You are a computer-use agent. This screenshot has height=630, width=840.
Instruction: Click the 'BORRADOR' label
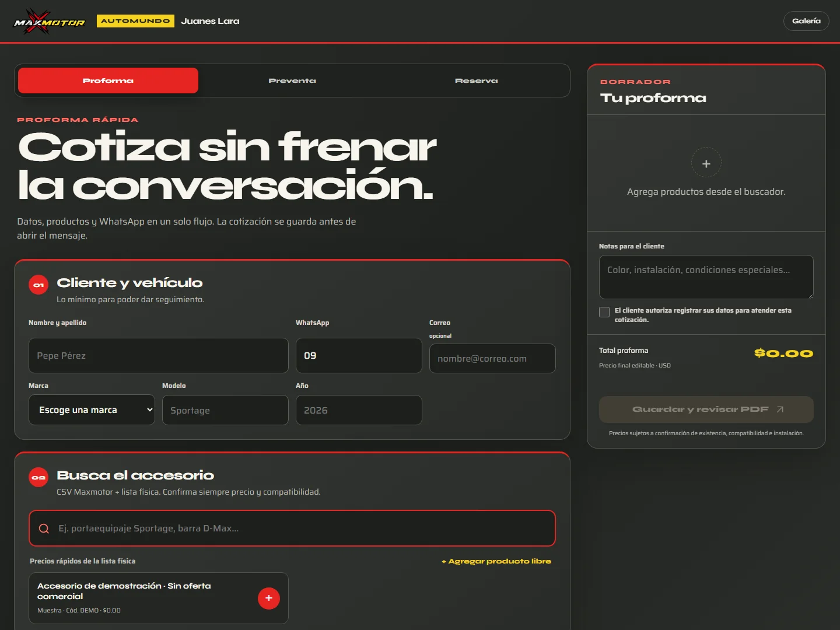pos(635,82)
